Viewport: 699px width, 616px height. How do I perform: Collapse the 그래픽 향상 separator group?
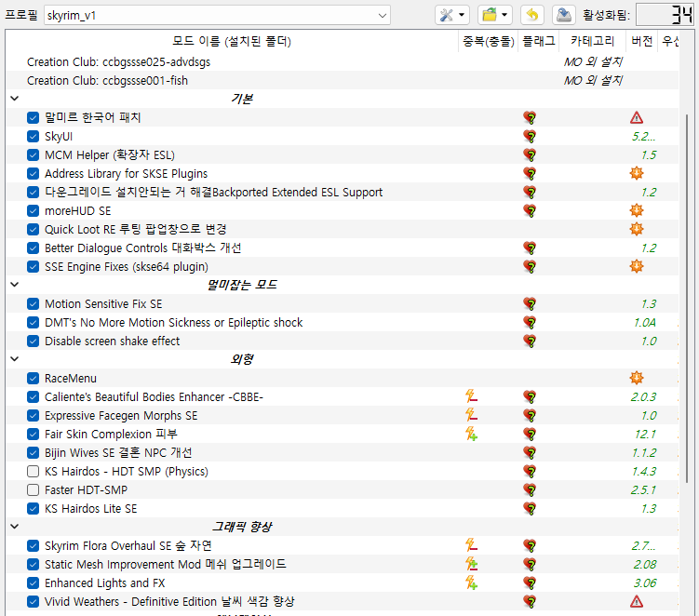click(14, 527)
